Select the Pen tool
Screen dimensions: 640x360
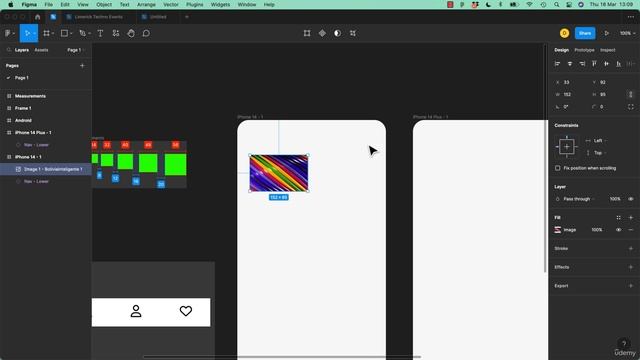pos(82,33)
